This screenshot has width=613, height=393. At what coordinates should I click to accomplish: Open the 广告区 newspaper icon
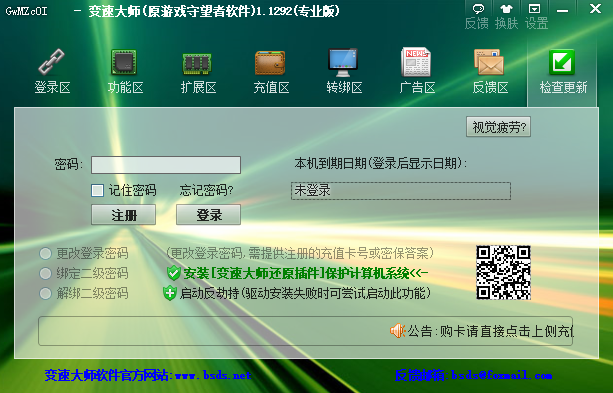click(416, 62)
